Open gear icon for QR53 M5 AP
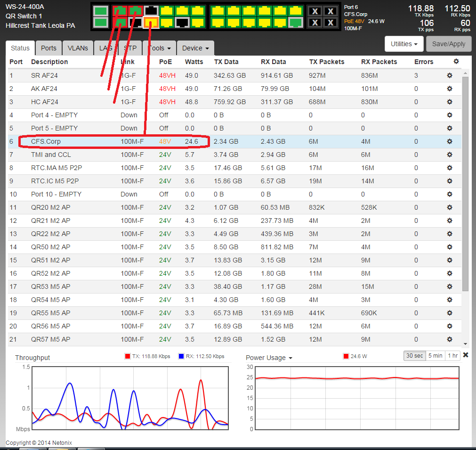The image size is (476, 450). click(x=450, y=286)
